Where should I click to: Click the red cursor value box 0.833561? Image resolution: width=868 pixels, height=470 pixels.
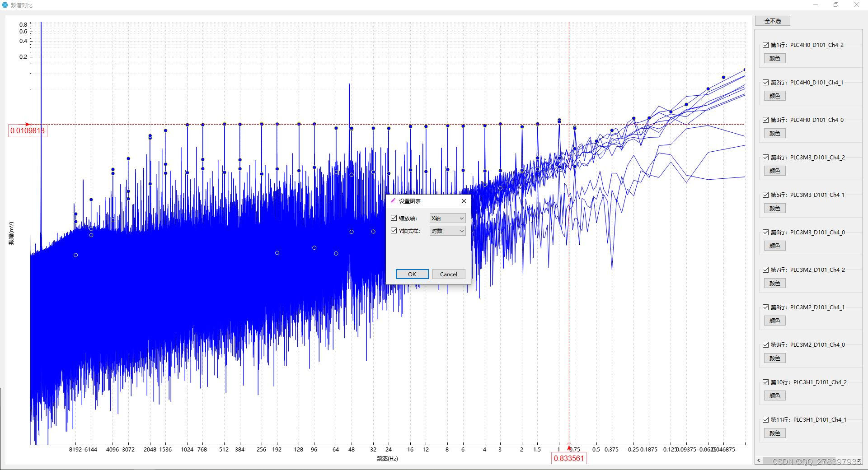tap(569, 458)
